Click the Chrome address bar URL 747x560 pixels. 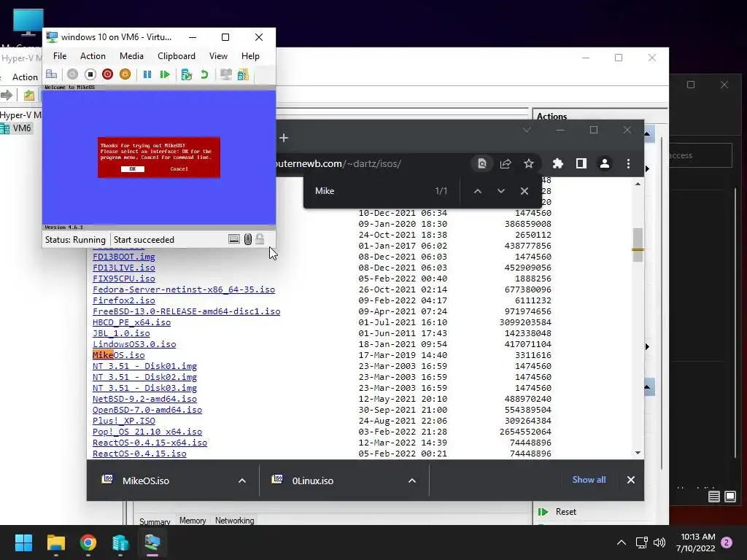pos(338,164)
